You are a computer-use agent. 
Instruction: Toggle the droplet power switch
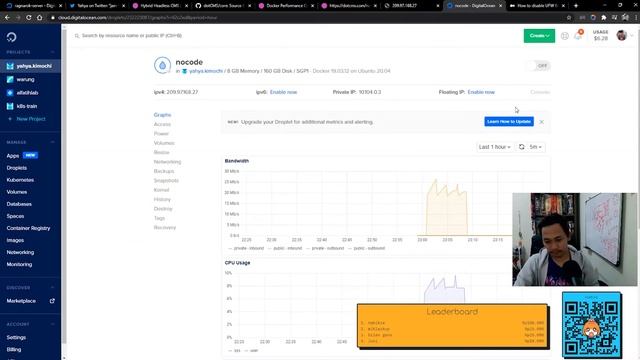pos(539,66)
